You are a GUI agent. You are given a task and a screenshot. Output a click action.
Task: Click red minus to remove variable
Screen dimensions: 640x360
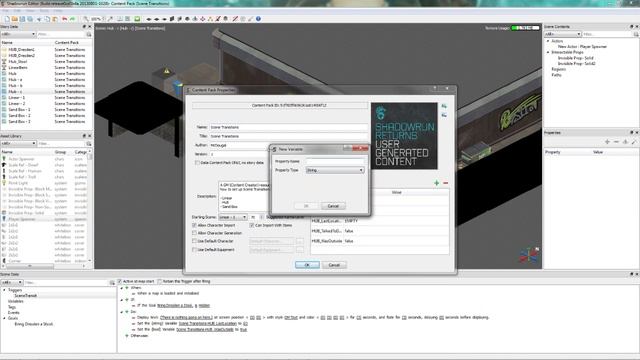[x=446, y=183]
